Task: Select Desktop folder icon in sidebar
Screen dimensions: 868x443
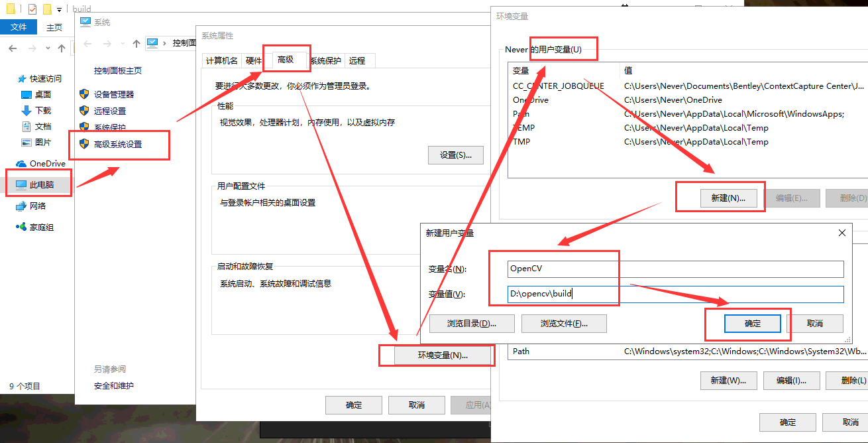Action: click(27, 95)
